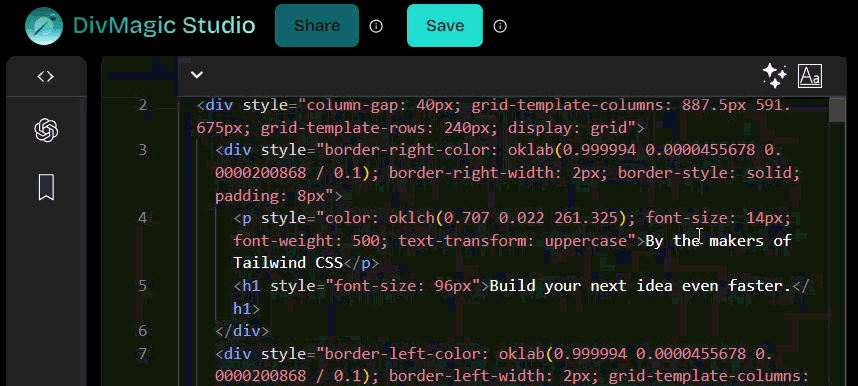Click the font/text format 'Aa' icon
The image size is (858, 386).
point(810,76)
